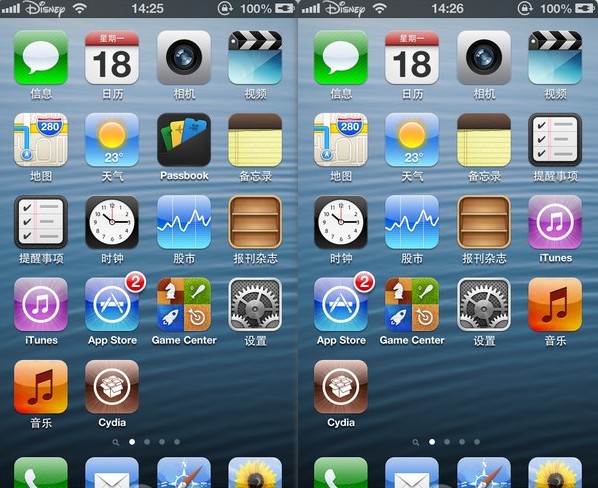Image resolution: width=598 pixels, height=488 pixels.
Task: Open Maps app on left screen
Action: click(x=41, y=140)
